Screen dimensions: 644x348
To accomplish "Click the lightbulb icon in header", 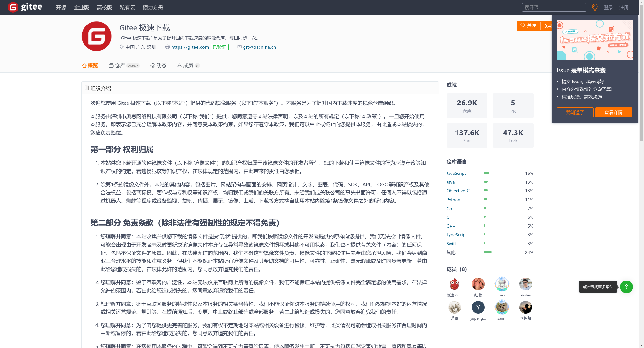I will [x=595, y=7].
